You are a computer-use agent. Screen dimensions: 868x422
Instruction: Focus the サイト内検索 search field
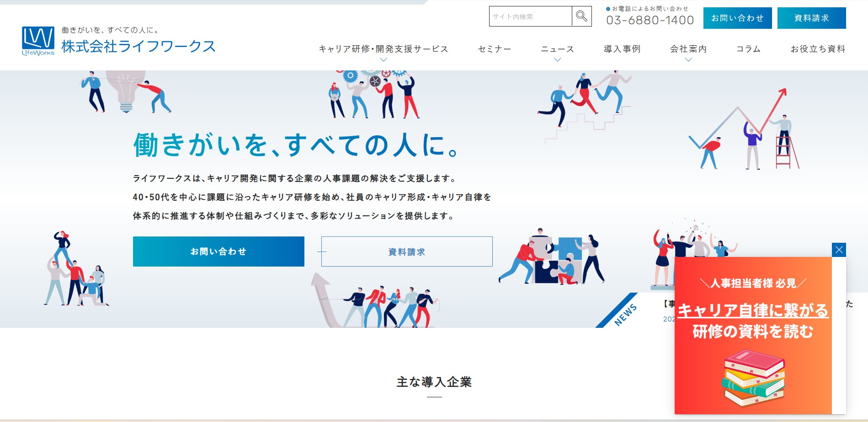pyautogui.click(x=531, y=16)
